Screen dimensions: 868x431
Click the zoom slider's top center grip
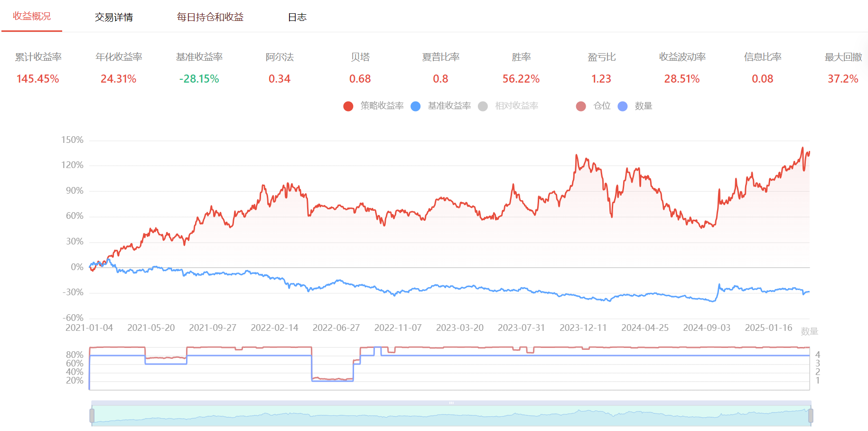pos(451,403)
